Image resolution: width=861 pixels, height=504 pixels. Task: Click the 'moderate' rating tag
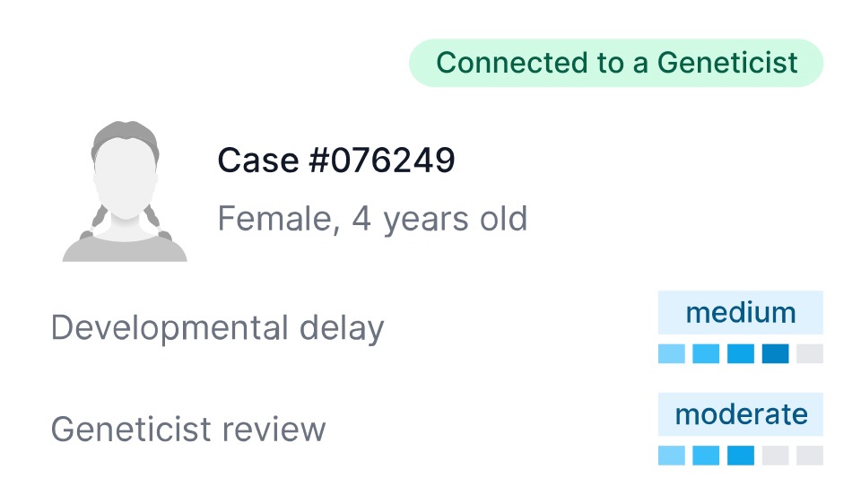(740, 414)
